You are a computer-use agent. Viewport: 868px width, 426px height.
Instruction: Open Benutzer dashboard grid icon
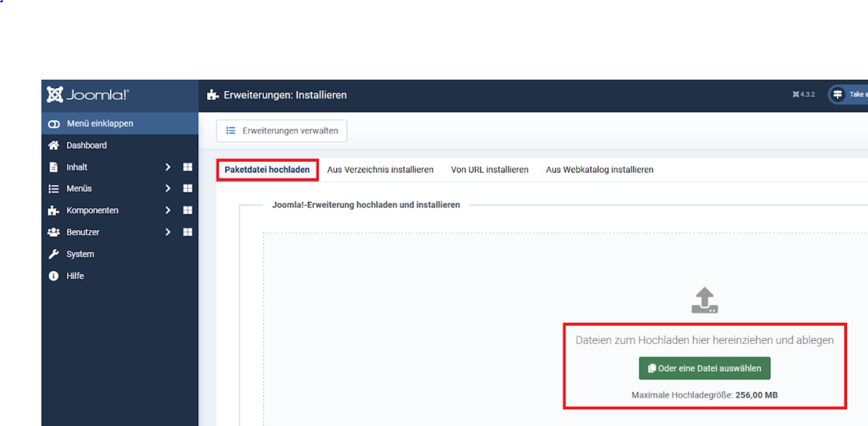(x=187, y=232)
